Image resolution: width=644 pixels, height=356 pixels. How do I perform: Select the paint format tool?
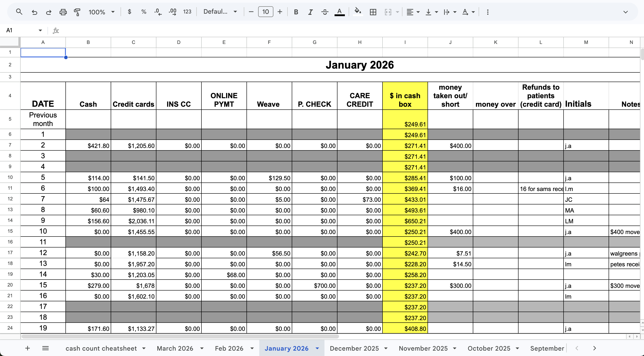tap(77, 12)
